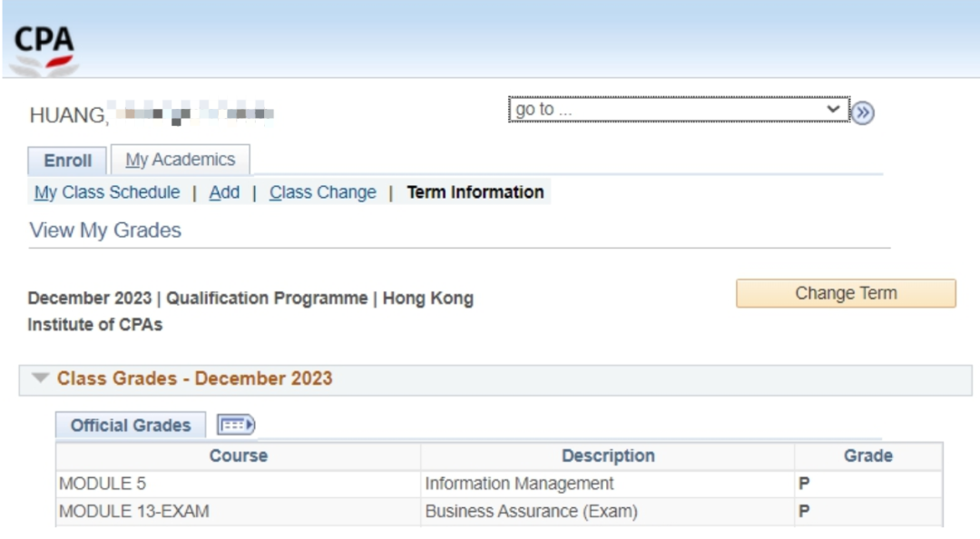Click the Information Management description
Viewport: 980px width, 539px height.
click(519, 484)
